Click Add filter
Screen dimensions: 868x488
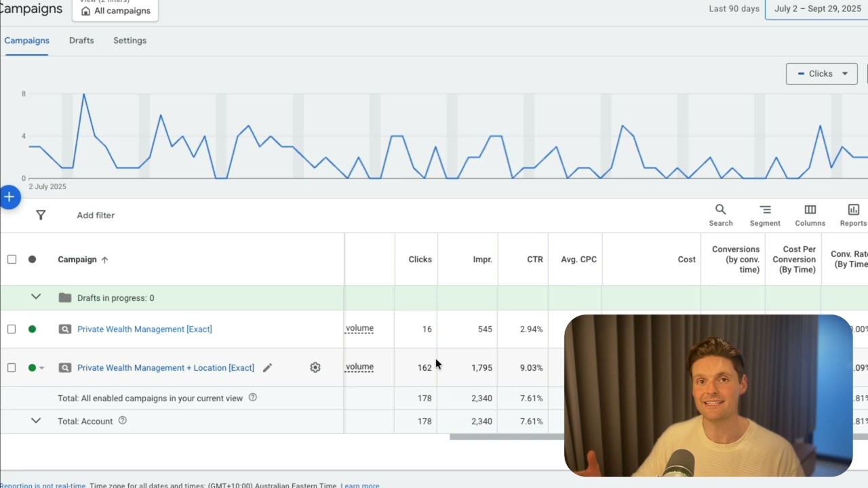pos(96,216)
